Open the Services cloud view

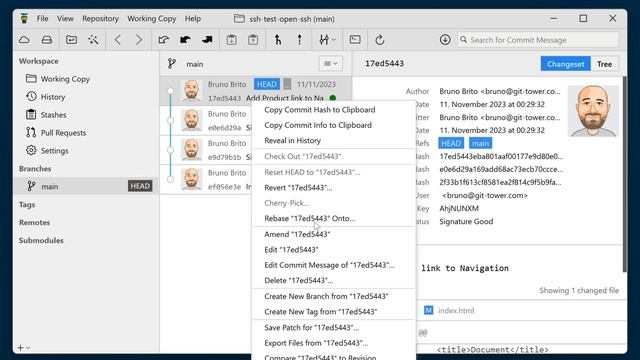click(24, 40)
